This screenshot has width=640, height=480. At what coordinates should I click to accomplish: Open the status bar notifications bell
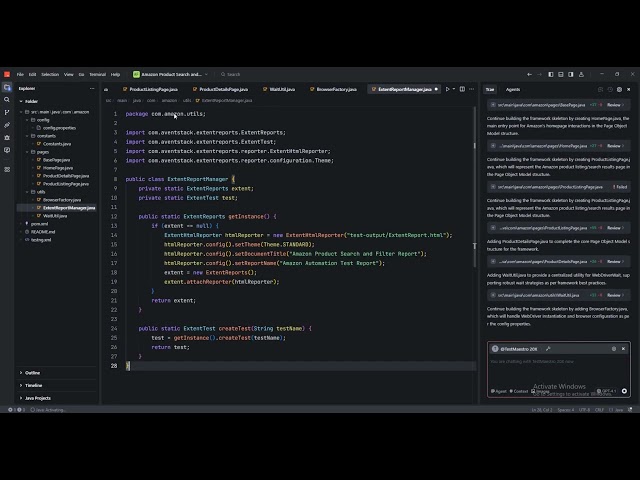(630, 410)
